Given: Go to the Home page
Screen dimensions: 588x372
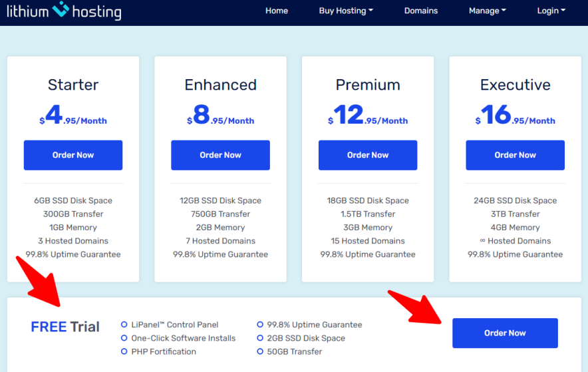Looking at the screenshot, I should click(277, 11).
